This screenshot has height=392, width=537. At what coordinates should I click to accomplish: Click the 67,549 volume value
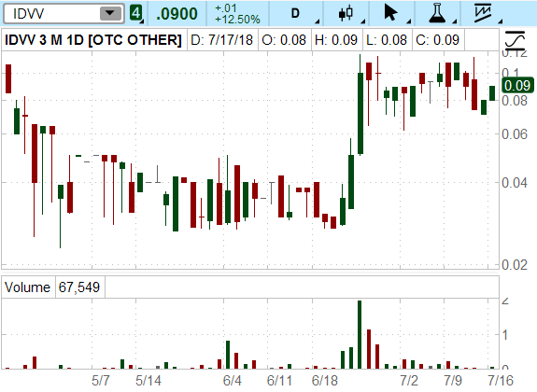[79, 287]
